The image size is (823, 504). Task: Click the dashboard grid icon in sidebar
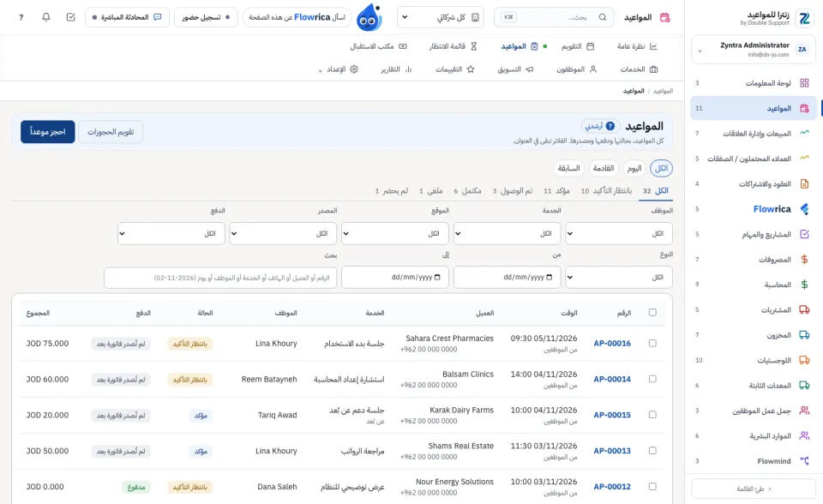click(804, 83)
